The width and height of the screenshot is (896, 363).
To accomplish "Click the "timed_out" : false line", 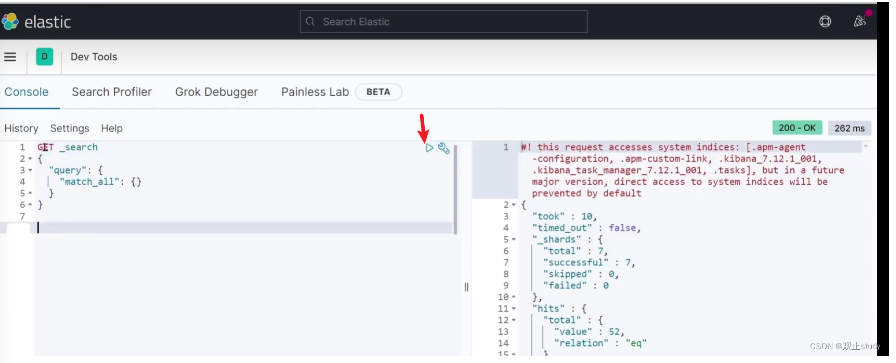I will 586,228.
